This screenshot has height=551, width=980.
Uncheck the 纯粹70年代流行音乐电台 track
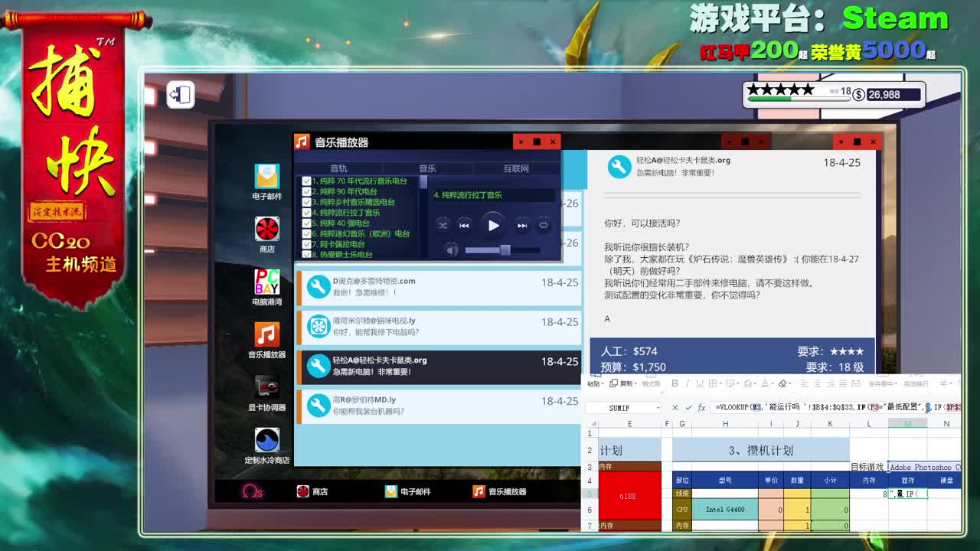[x=306, y=181]
